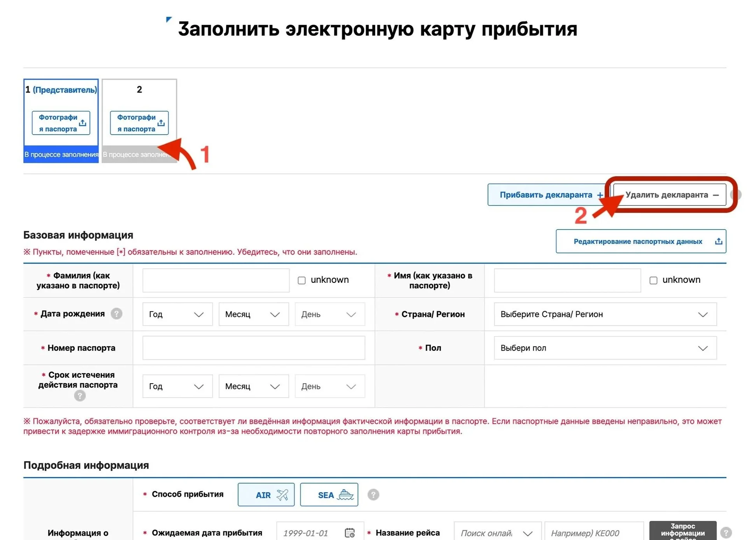Screen dimensions: 756x540
Task: Open calendar icon in expected arrival date field
Action: click(350, 533)
